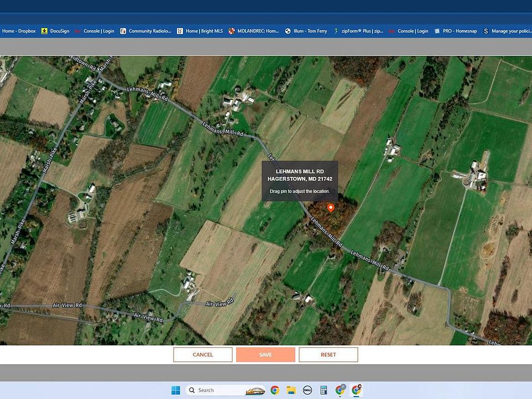The image size is (532, 399).
Task: Click the taskbar Search box
Action: point(226,390)
